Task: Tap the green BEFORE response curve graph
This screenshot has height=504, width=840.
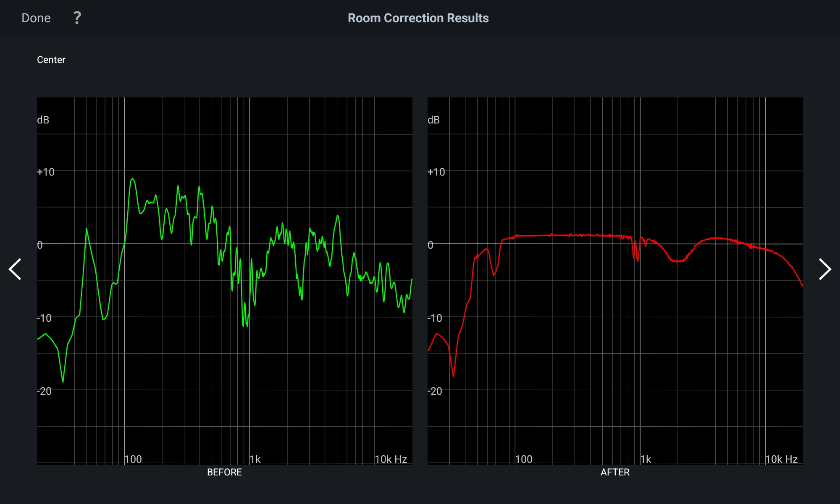Action: (225, 281)
